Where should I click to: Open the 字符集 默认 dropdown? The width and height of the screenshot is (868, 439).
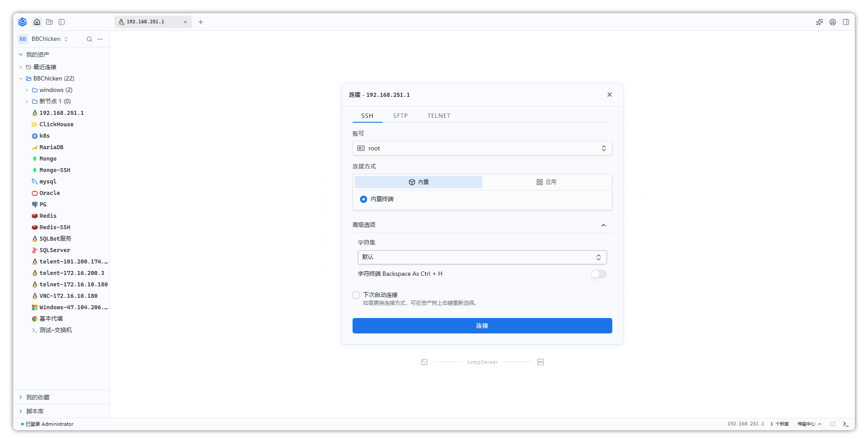pos(482,257)
